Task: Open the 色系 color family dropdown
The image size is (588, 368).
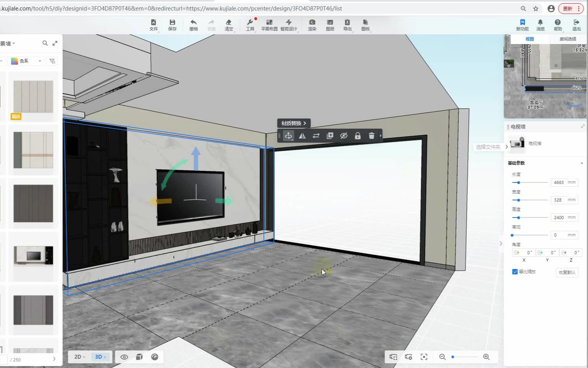Action: pyautogui.click(x=26, y=61)
